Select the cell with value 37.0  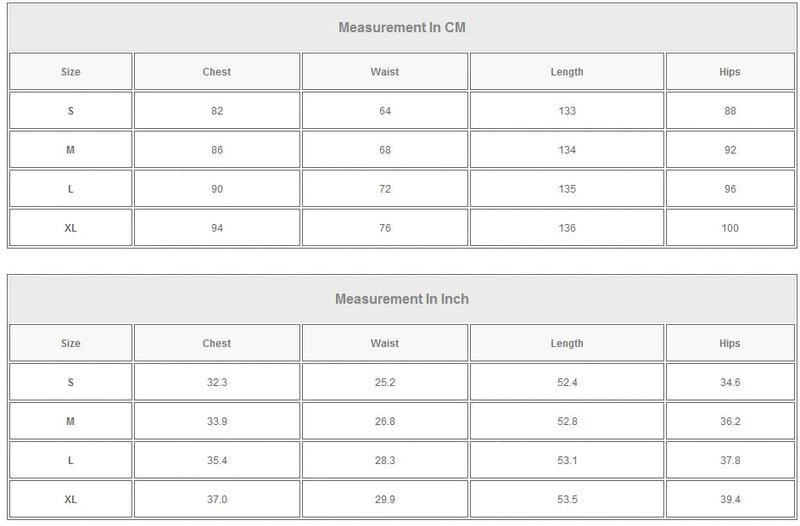(217, 499)
